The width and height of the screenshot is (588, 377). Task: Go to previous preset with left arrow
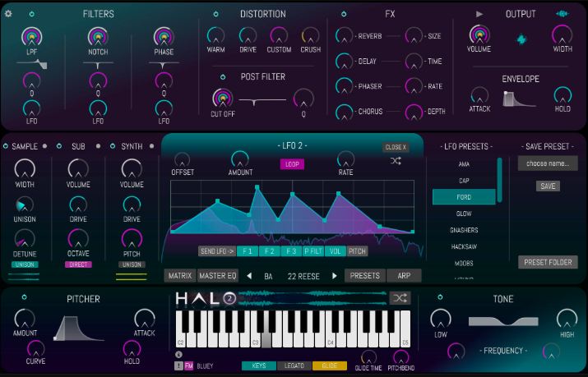coord(249,276)
